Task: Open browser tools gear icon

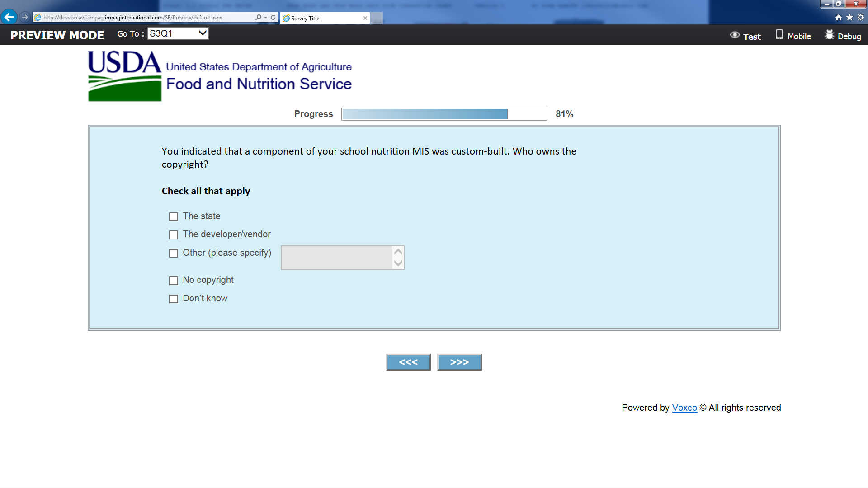Action: (x=861, y=17)
